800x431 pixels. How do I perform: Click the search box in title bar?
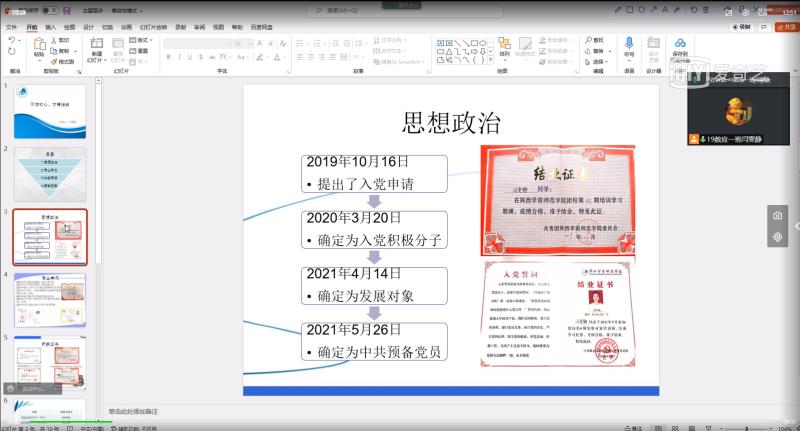[406, 10]
